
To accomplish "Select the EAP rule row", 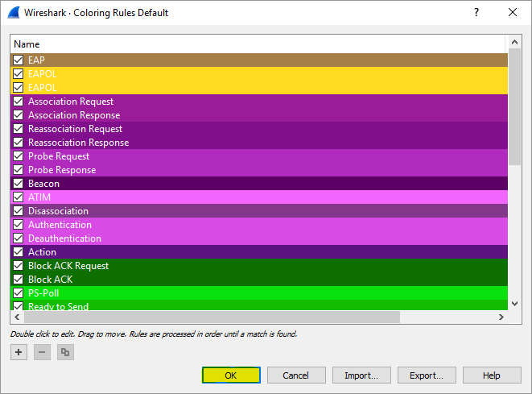I will pyautogui.click(x=259, y=60).
